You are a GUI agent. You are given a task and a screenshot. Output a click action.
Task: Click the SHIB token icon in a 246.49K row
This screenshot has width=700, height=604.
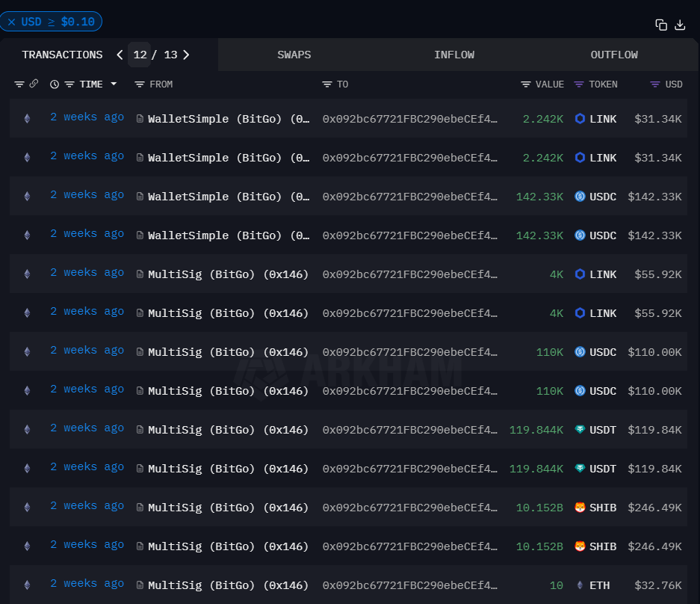[580, 507]
